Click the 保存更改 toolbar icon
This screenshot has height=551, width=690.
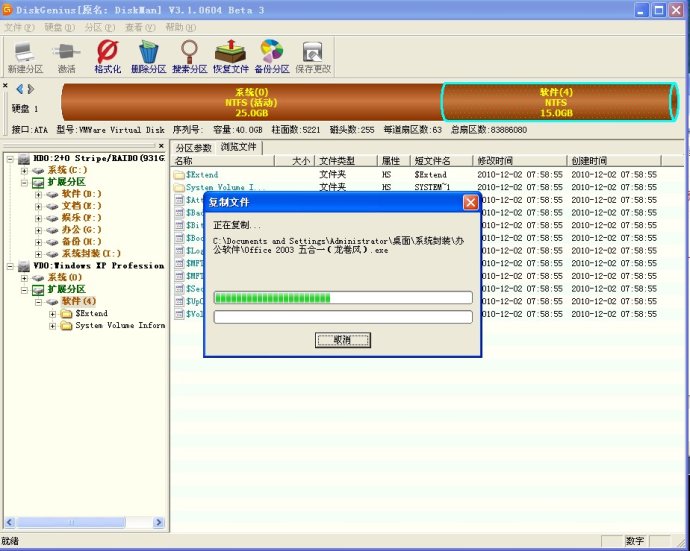(x=313, y=57)
